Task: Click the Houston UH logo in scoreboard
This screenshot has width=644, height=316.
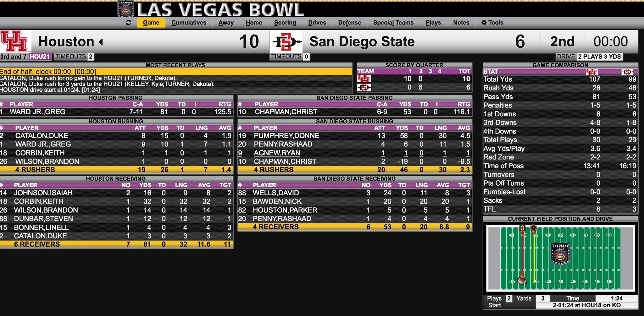Action: pyautogui.click(x=15, y=41)
